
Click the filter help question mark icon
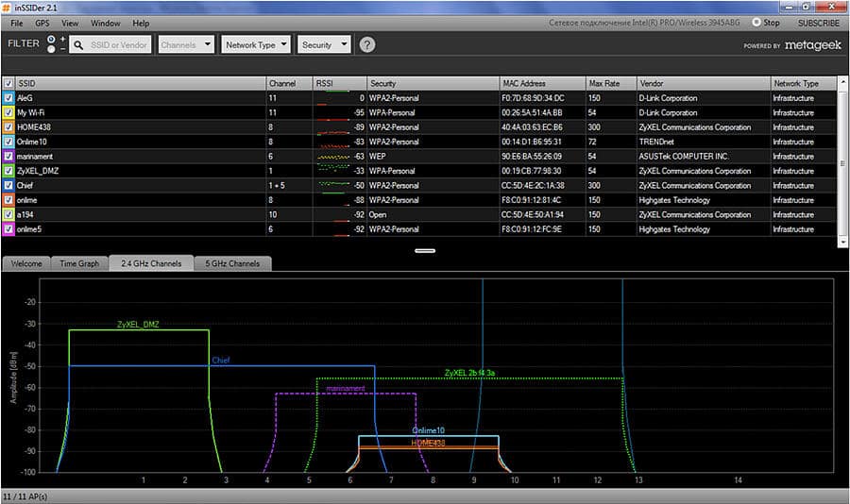[367, 44]
